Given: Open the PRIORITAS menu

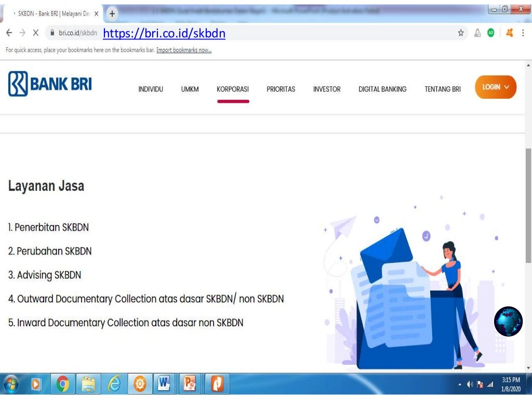Looking at the screenshot, I should coord(281,89).
